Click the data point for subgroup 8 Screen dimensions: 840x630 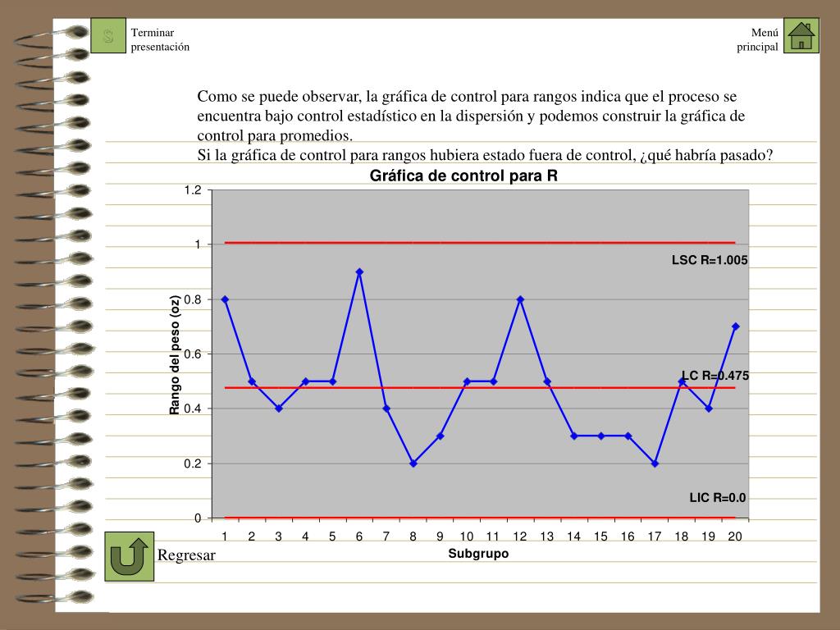(413, 463)
